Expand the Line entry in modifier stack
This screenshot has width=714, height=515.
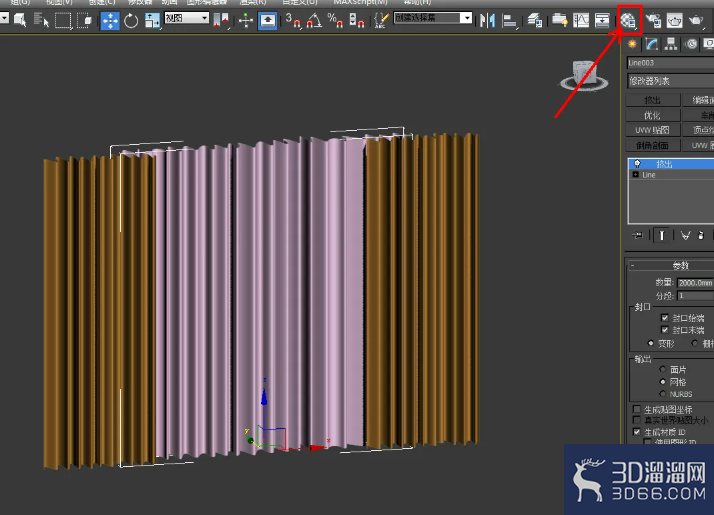pos(636,175)
